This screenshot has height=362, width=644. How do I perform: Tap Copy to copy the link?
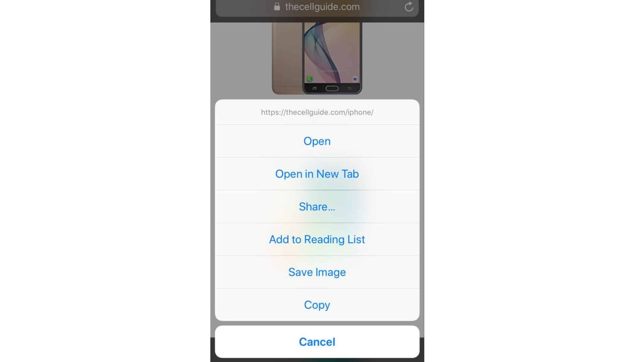tap(317, 305)
